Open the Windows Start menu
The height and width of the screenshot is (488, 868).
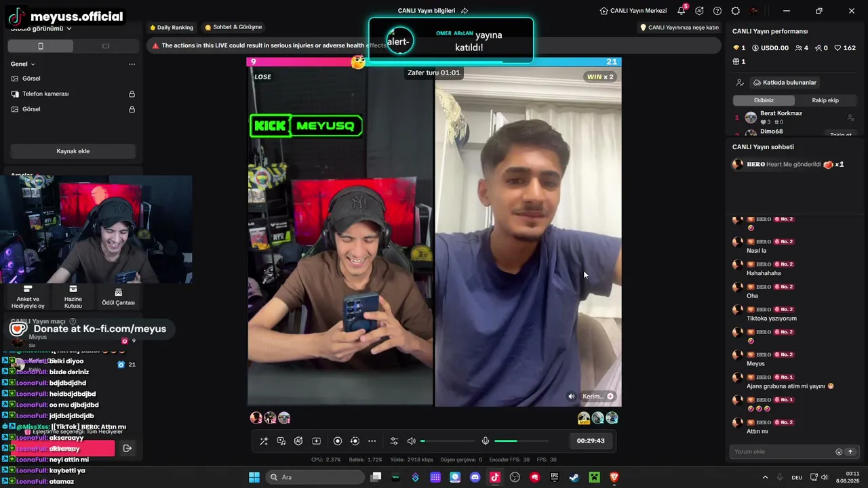point(254,477)
